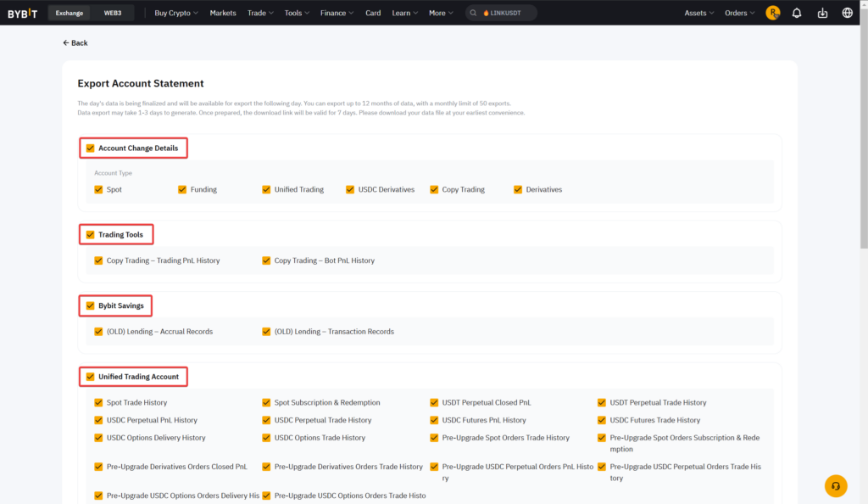Expand the Finance menu

coord(337,13)
